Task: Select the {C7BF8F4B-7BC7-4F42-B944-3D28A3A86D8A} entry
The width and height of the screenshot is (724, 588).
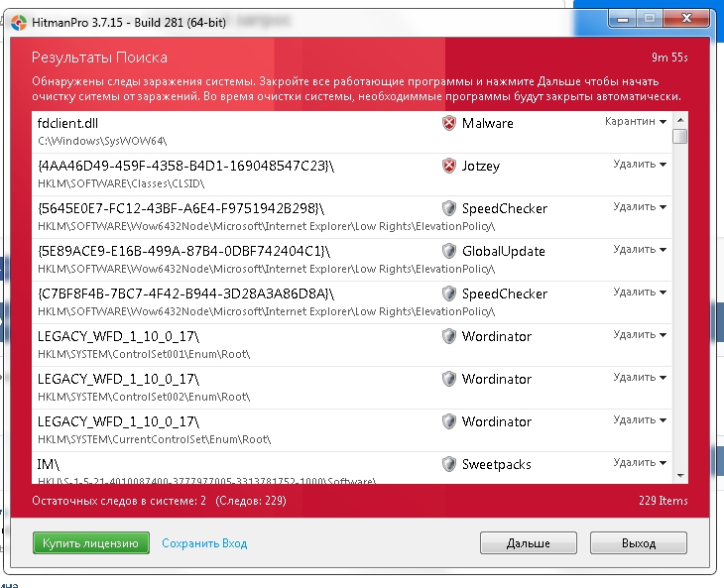Action: [351, 302]
